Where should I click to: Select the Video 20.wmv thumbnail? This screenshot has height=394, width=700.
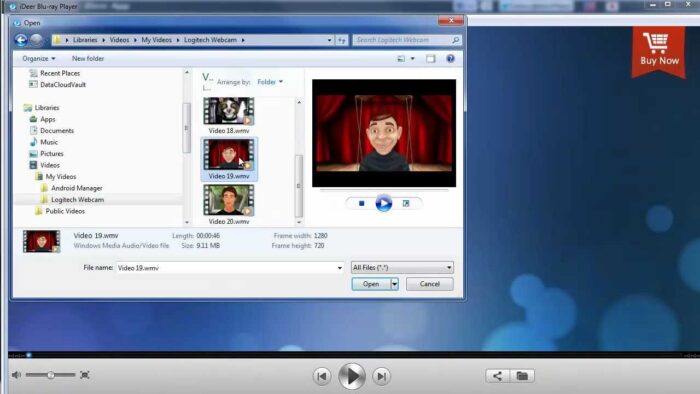tap(229, 205)
